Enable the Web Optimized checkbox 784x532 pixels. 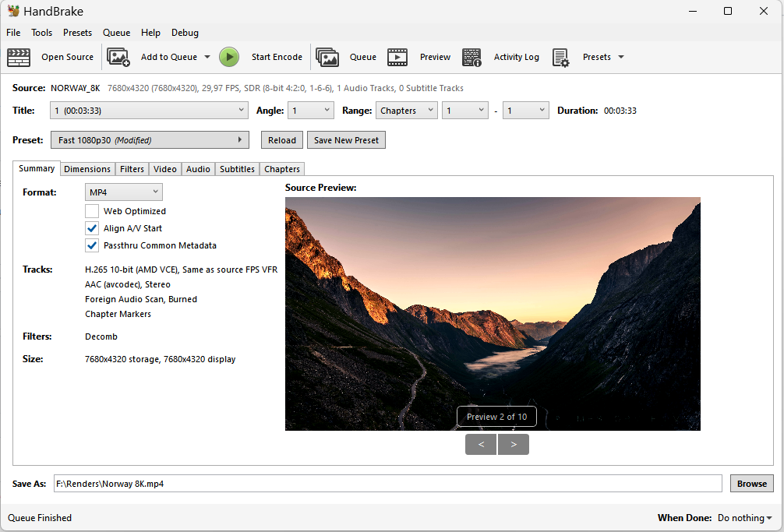pyautogui.click(x=91, y=211)
